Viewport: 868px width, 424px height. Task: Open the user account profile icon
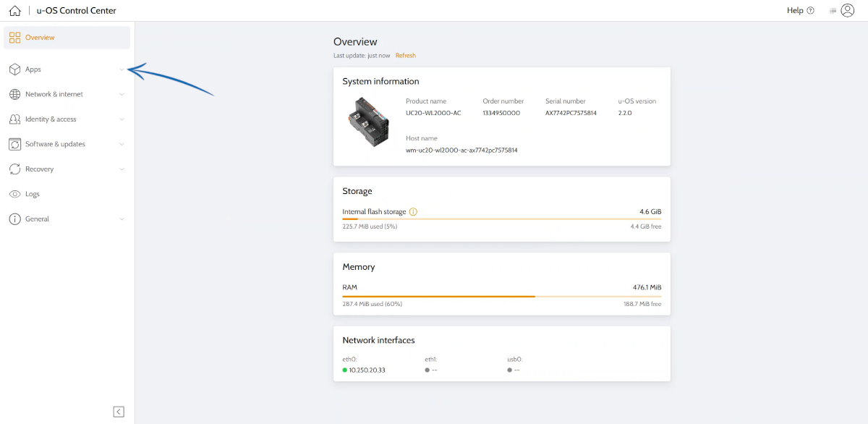[848, 11]
